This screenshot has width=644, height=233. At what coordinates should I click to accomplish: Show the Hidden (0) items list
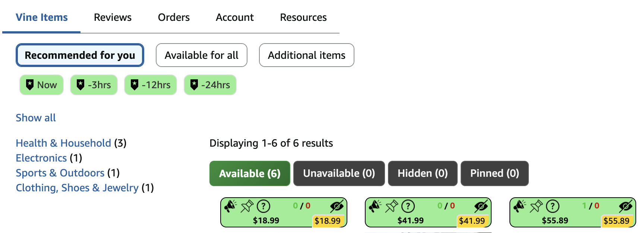point(422,173)
